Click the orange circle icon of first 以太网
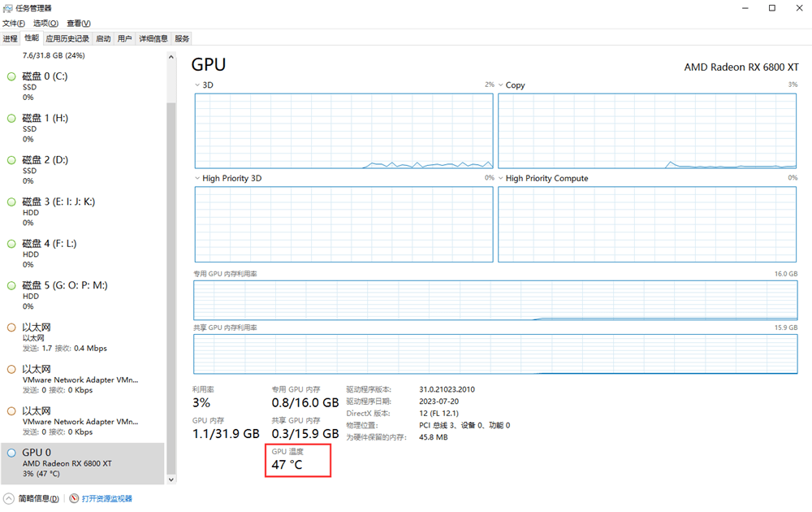The height and width of the screenshot is (512, 812). pyautogui.click(x=11, y=328)
